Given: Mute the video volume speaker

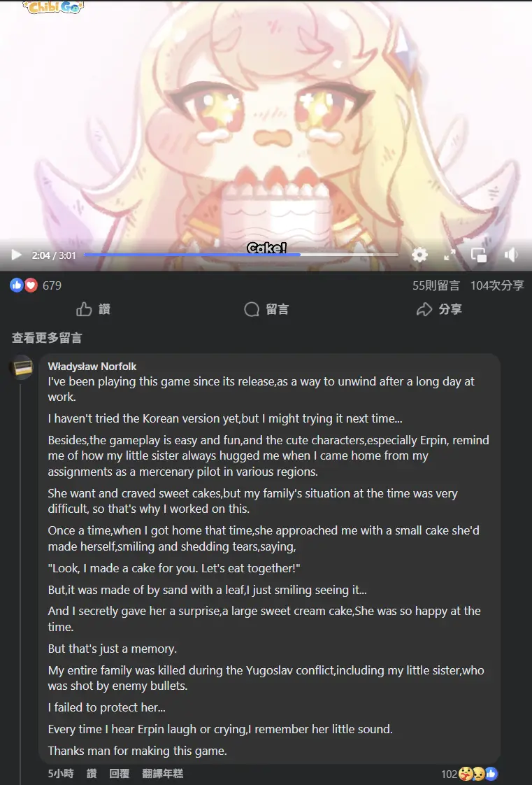Looking at the screenshot, I should [511, 255].
